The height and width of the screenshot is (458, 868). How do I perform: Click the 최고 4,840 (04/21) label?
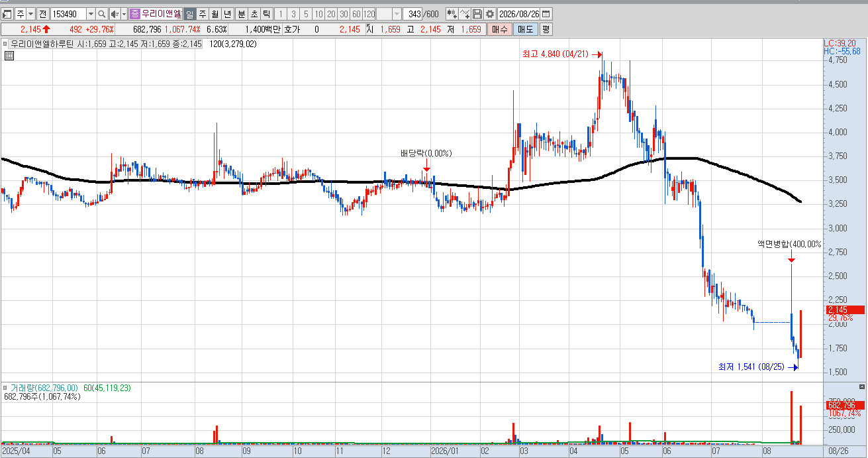tap(555, 55)
